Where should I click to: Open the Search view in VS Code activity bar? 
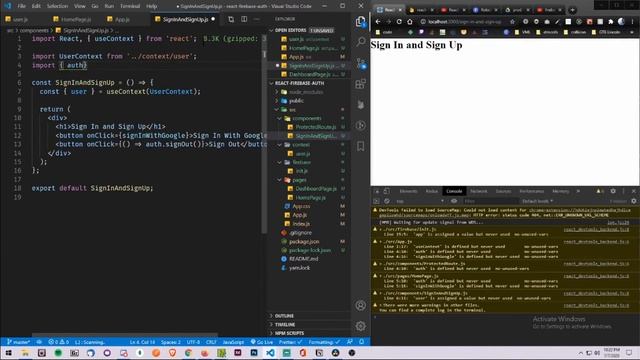pos(361,42)
